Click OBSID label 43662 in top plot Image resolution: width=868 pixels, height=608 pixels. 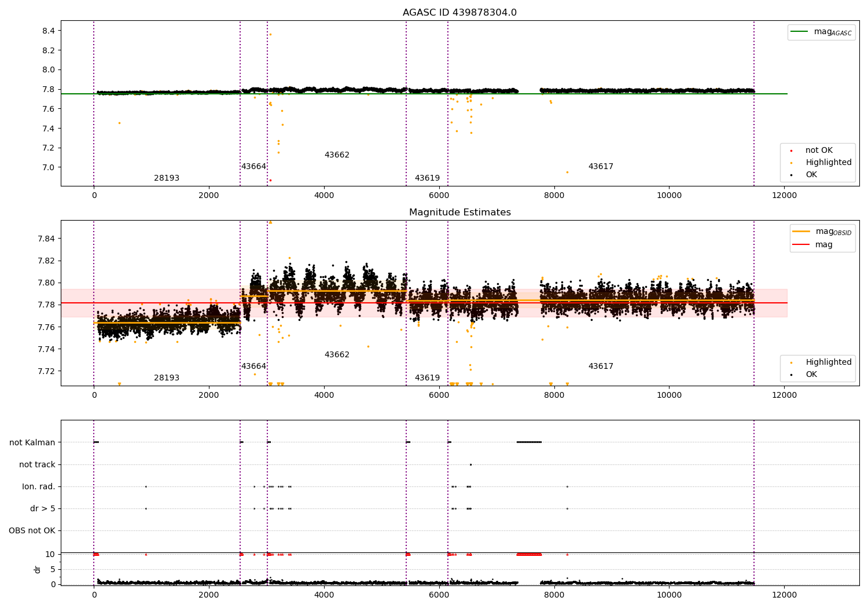pyautogui.click(x=337, y=155)
